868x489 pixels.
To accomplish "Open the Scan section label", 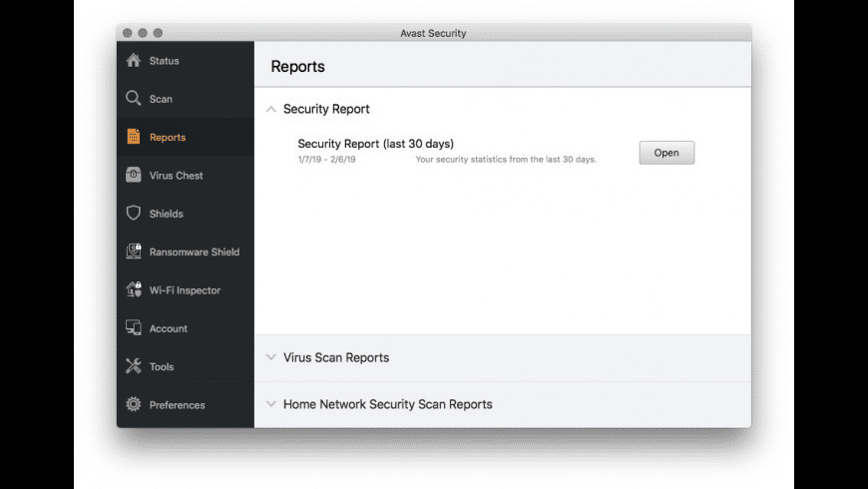I will (161, 99).
